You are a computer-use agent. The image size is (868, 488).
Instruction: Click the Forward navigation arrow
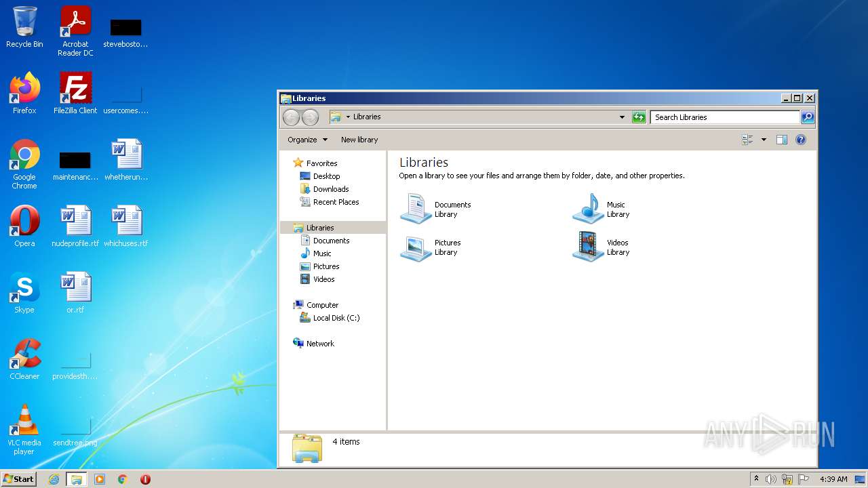click(310, 117)
